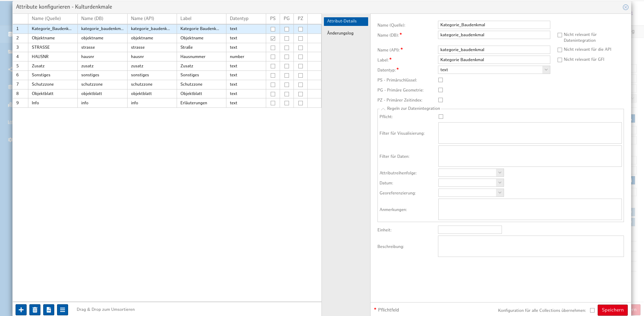Screen dimensions: 644x316
Task: Close the Attribute konfigurieren dialog
Action: click(625, 7)
